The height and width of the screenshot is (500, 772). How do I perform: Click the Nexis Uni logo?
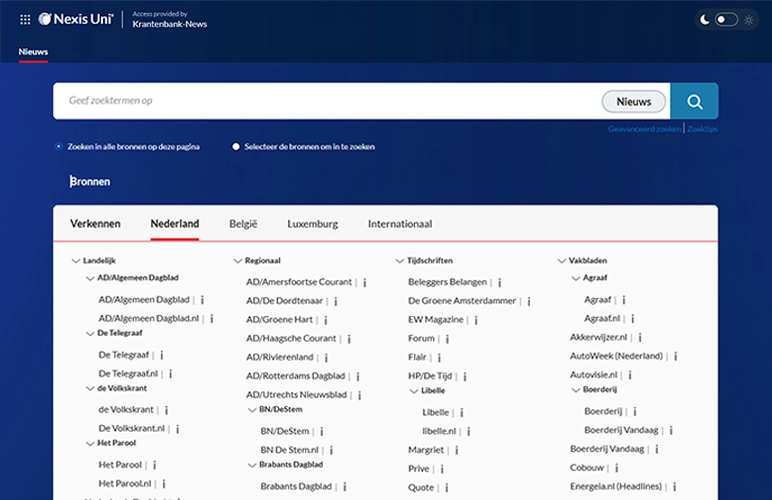(76, 19)
